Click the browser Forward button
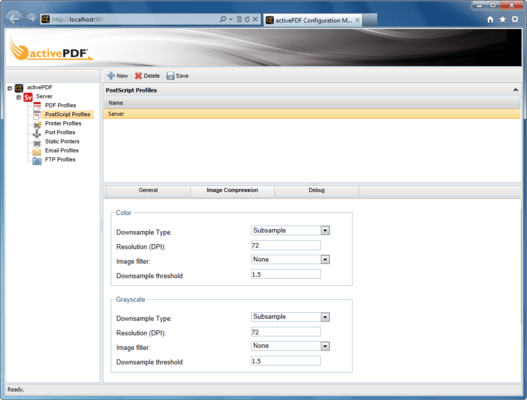The image size is (527, 400). (x=31, y=19)
